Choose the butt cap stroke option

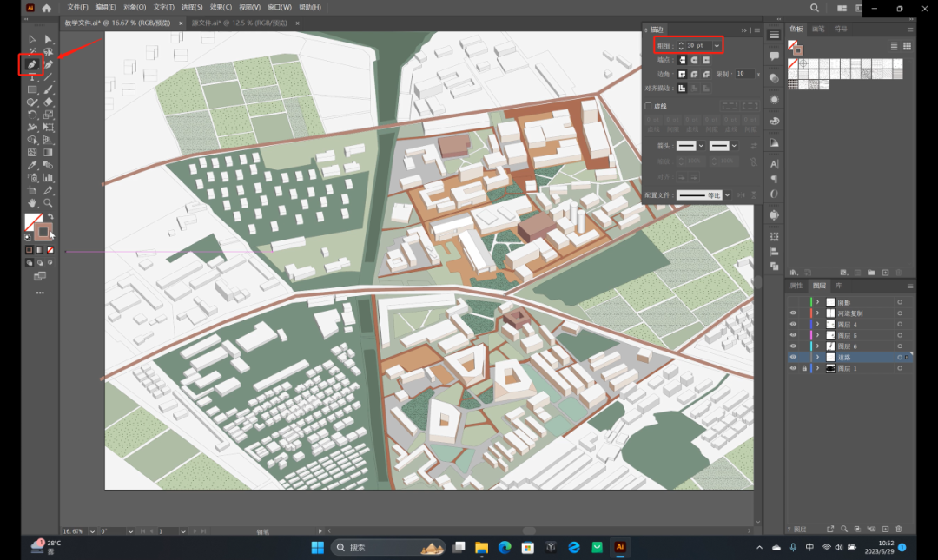tap(682, 60)
